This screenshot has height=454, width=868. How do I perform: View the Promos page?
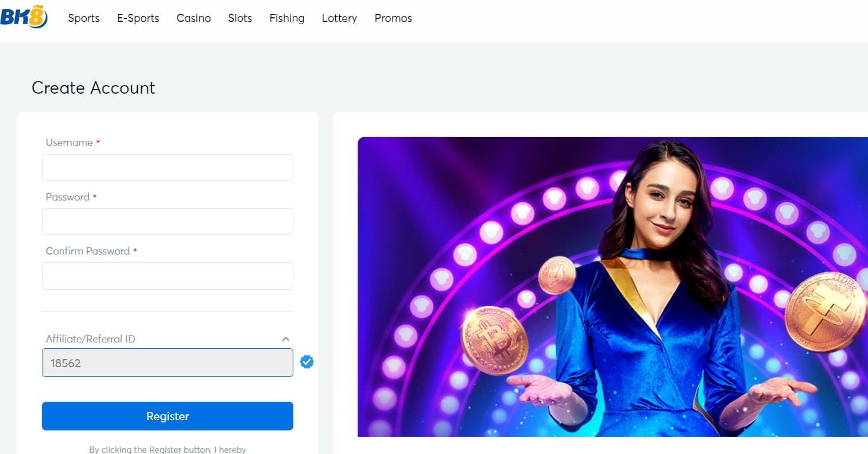(x=393, y=18)
